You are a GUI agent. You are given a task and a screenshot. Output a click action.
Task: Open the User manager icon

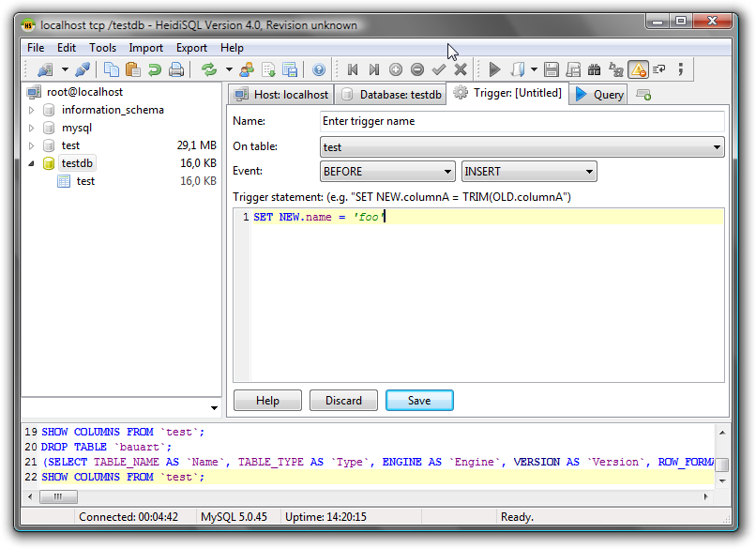(x=247, y=70)
